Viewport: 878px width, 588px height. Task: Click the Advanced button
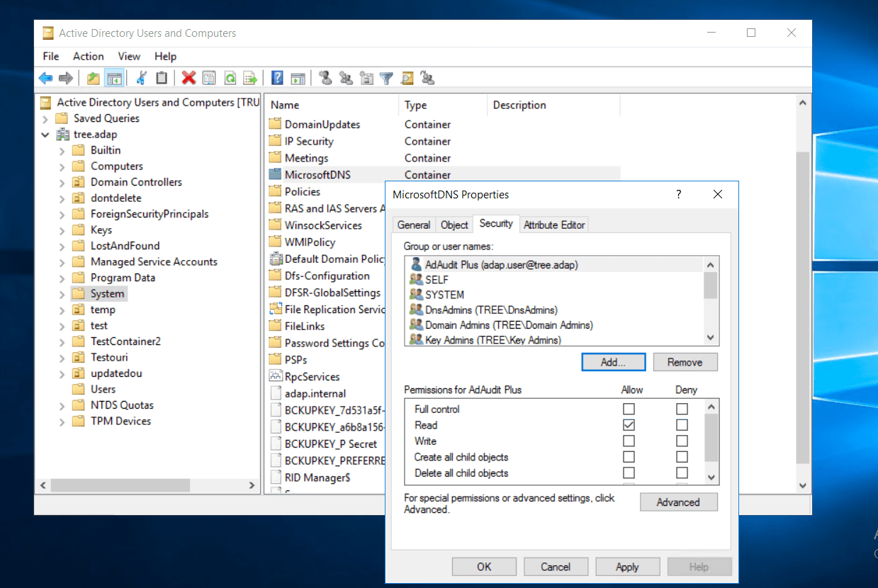point(678,502)
